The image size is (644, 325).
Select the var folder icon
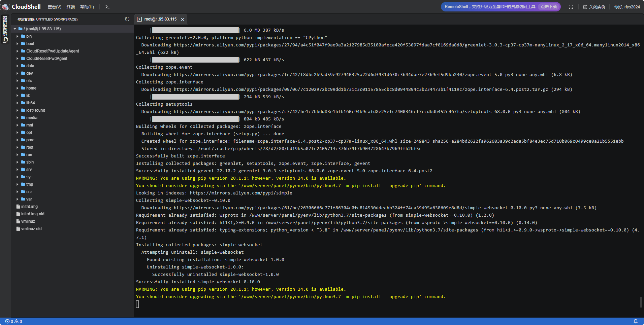pyautogui.click(x=23, y=199)
